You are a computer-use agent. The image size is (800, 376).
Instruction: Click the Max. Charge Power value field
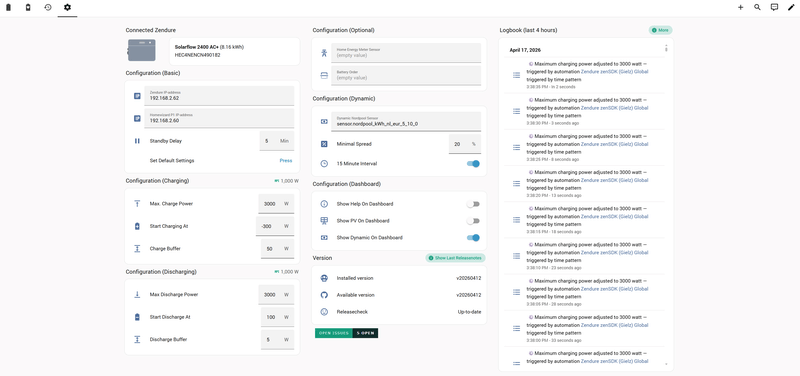(x=276, y=204)
